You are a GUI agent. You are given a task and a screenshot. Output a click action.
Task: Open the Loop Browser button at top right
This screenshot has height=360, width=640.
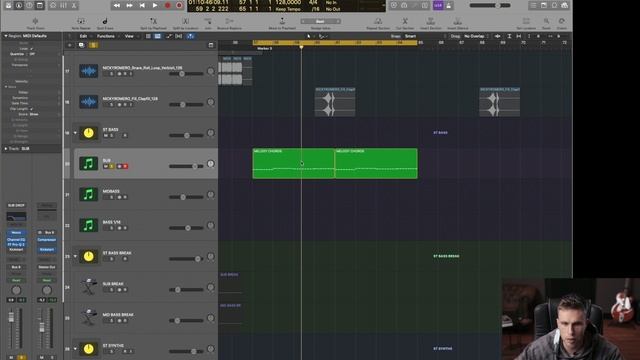[554, 5]
